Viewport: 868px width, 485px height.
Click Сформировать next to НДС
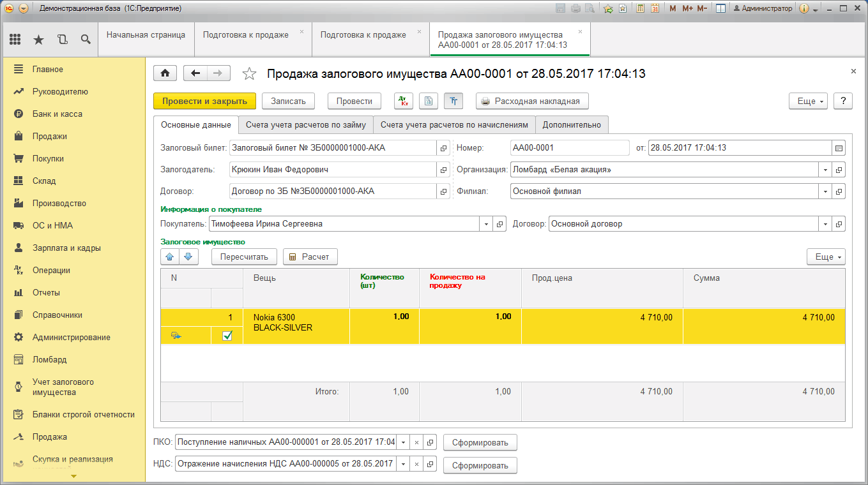point(480,465)
